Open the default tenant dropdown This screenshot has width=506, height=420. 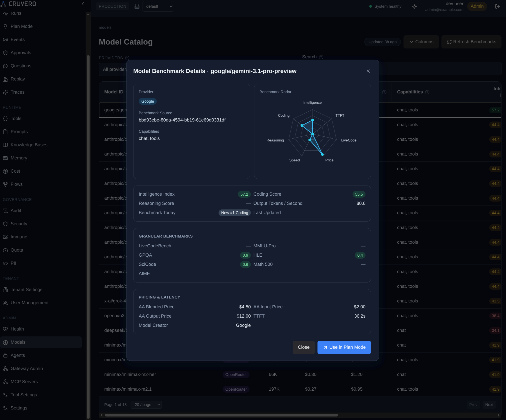(x=158, y=7)
